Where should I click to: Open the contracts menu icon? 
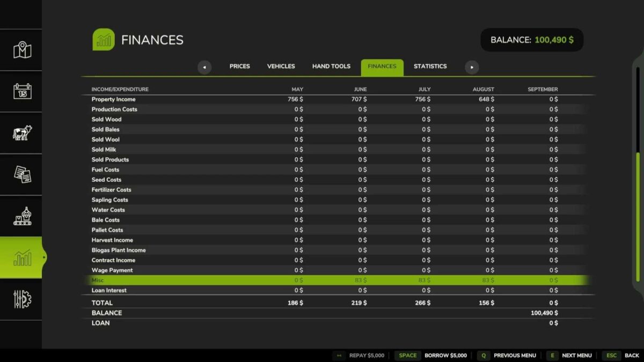pyautogui.click(x=21, y=174)
